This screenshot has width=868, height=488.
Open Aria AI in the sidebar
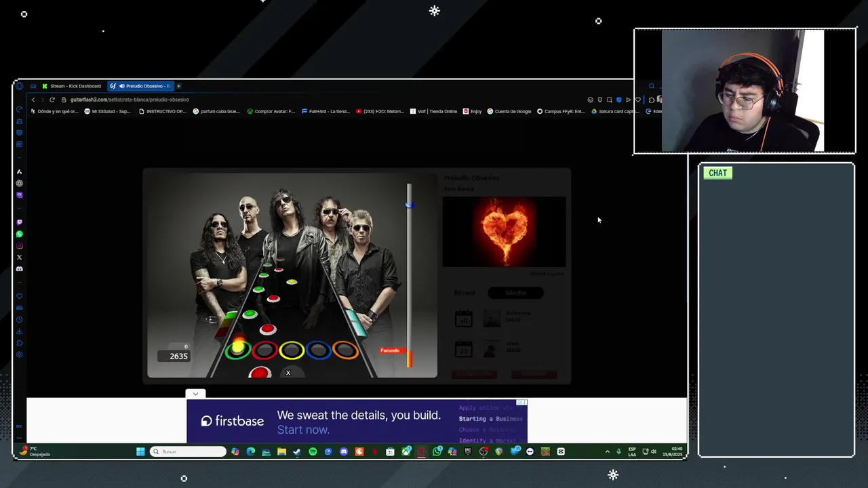[x=19, y=171]
